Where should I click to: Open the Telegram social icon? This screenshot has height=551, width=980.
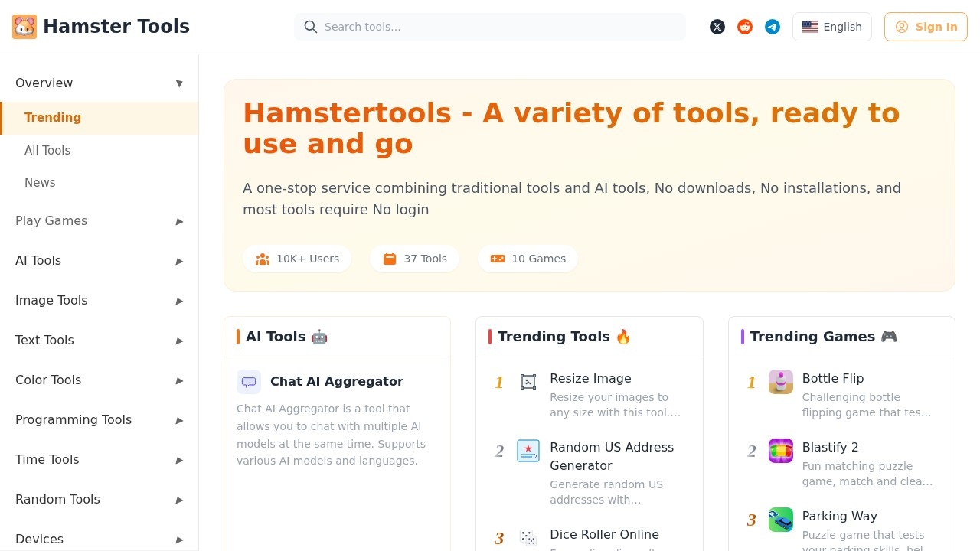(773, 27)
